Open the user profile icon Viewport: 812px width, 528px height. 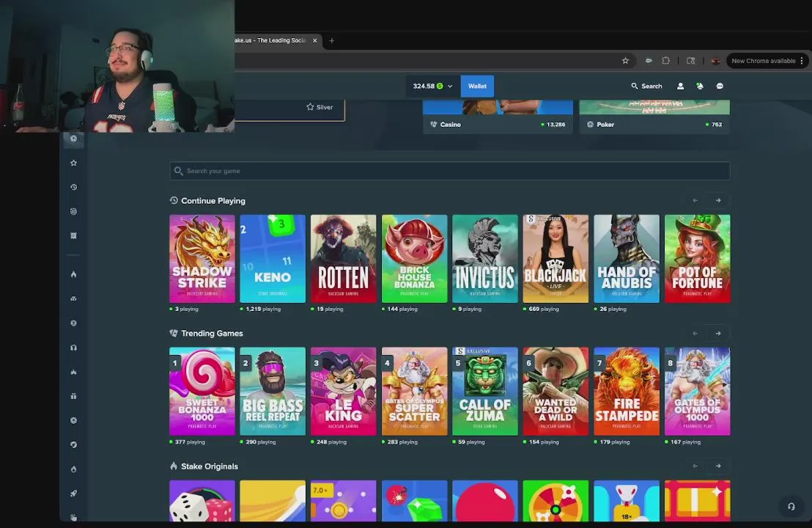681,86
